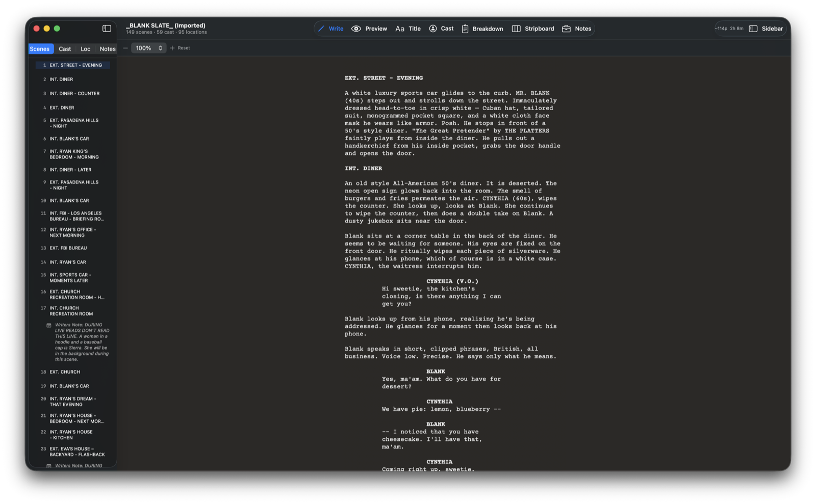The height and width of the screenshot is (504, 816).
Task: Select scene 4 EXT. DINER
Action: point(73,108)
